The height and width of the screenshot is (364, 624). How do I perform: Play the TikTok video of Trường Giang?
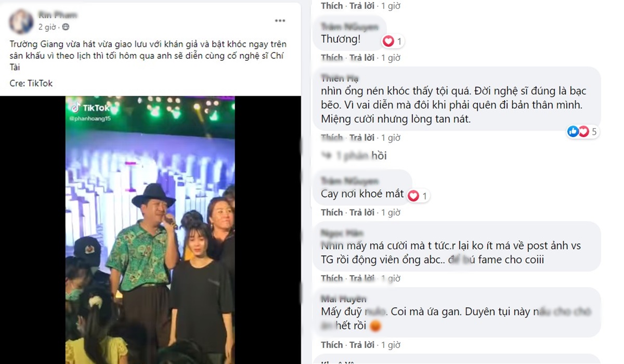click(x=150, y=230)
